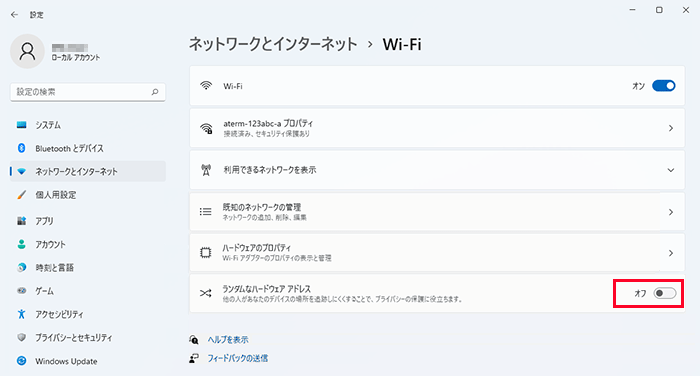Turn off the Wi-Fi toggle switch
The width and height of the screenshot is (700, 376).
coord(664,86)
